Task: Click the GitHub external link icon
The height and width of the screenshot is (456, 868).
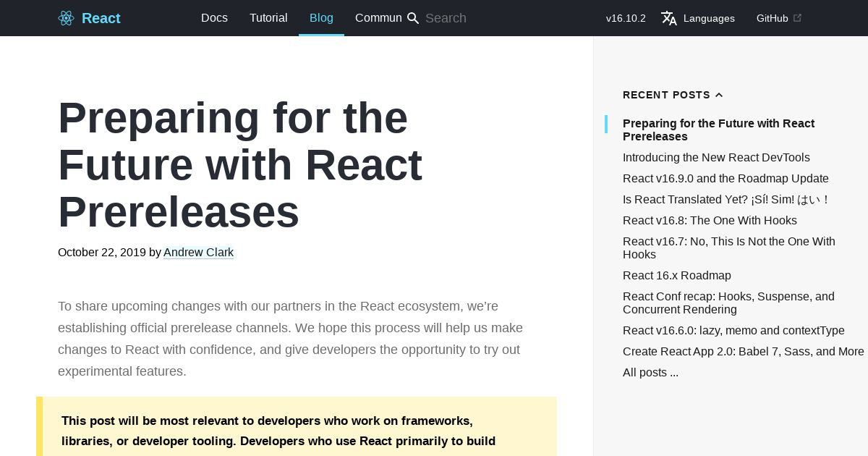Action: coord(797,18)
